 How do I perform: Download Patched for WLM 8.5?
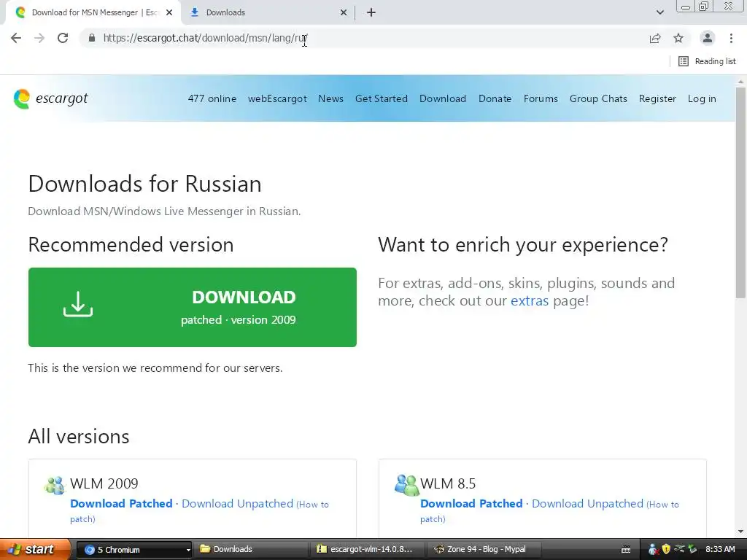tap(471, 503)
